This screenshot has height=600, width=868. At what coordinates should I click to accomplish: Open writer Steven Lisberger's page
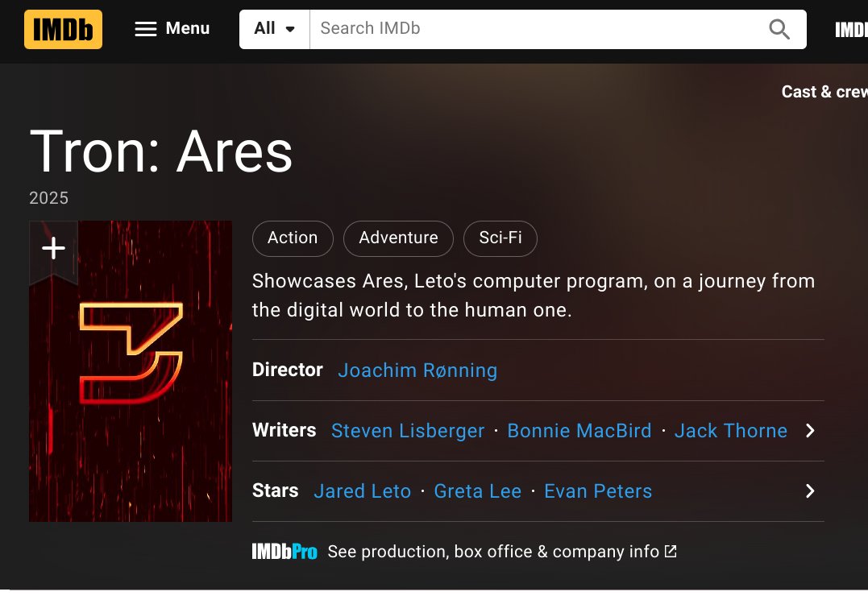[x=408, y=431]
